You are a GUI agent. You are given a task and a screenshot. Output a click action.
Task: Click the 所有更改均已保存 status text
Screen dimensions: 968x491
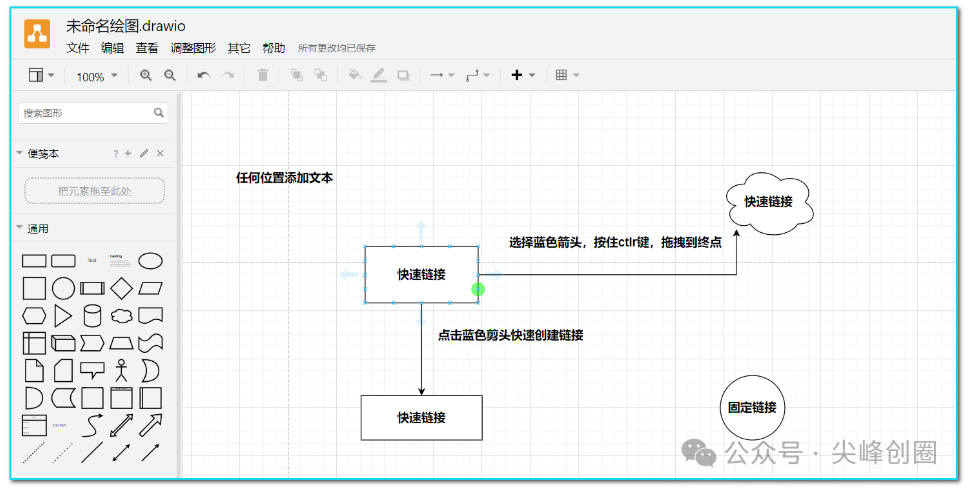336,48
